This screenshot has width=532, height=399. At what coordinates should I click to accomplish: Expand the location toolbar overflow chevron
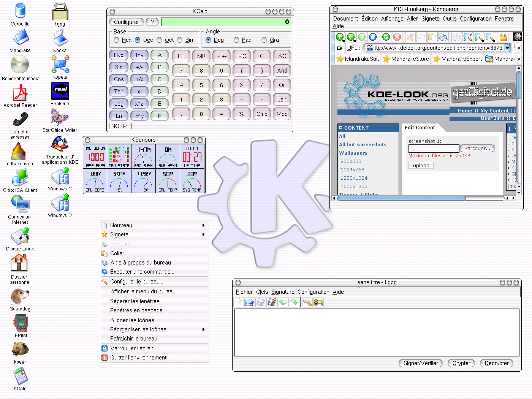519,48
